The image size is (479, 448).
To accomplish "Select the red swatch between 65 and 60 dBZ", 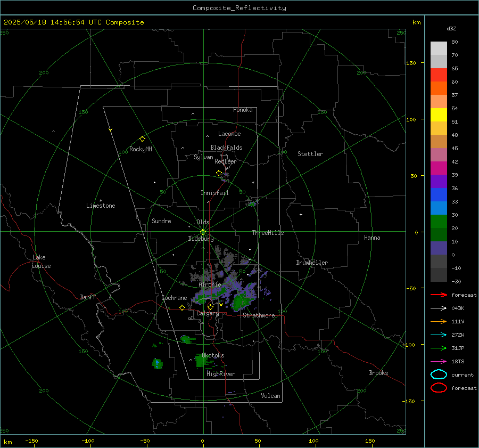I will pyautogui.click(x=439, y=75).
